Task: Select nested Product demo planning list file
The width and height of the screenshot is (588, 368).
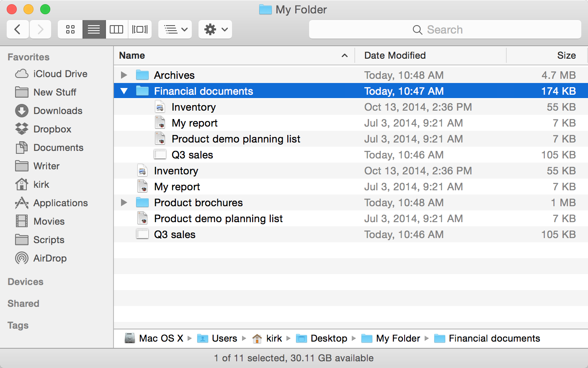Action: [x=351, y=139]
